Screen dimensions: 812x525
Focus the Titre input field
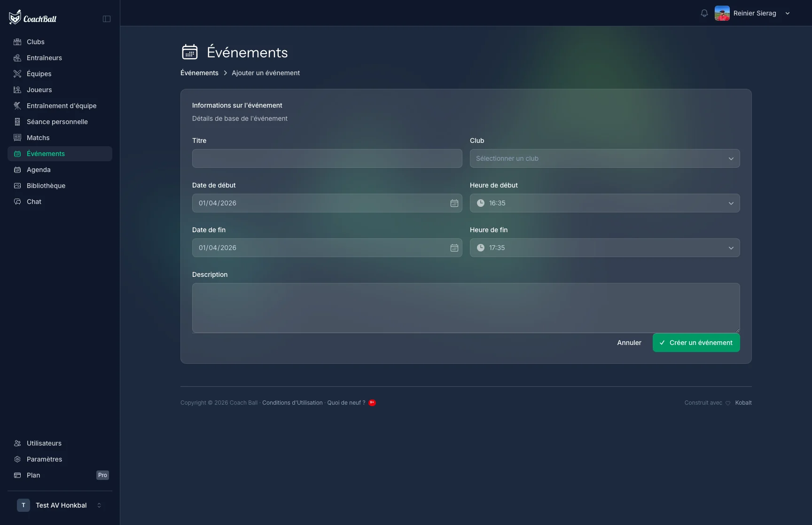coord(327,158)
